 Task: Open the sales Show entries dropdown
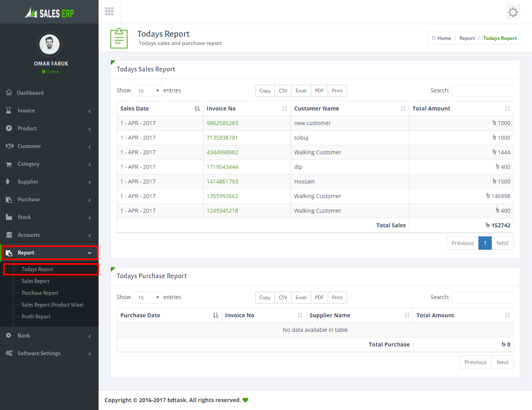147,91
